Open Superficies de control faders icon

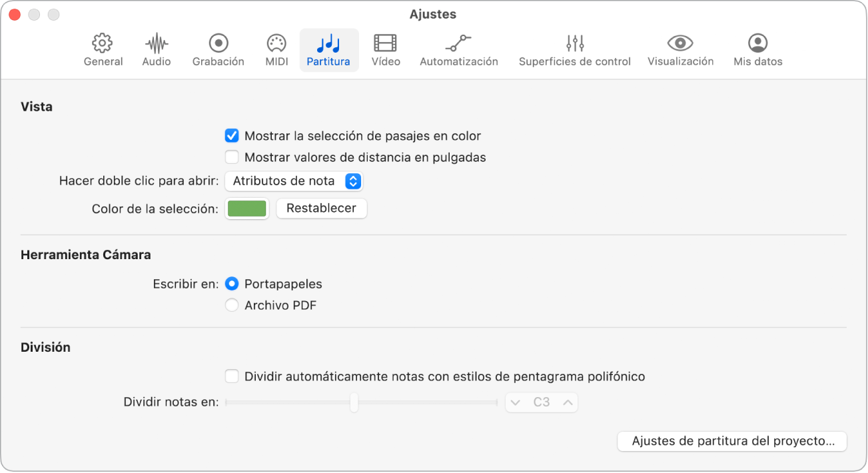575,44
